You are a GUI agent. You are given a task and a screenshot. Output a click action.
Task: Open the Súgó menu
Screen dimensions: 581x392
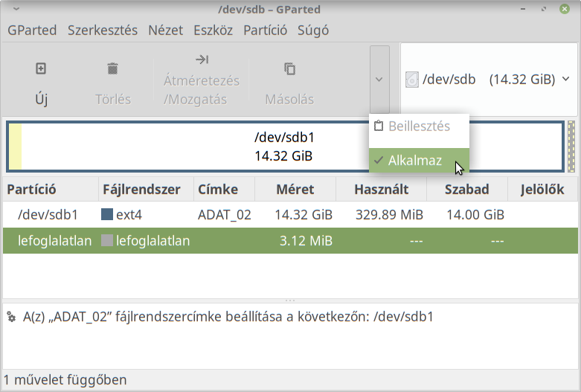coord(313,30)
